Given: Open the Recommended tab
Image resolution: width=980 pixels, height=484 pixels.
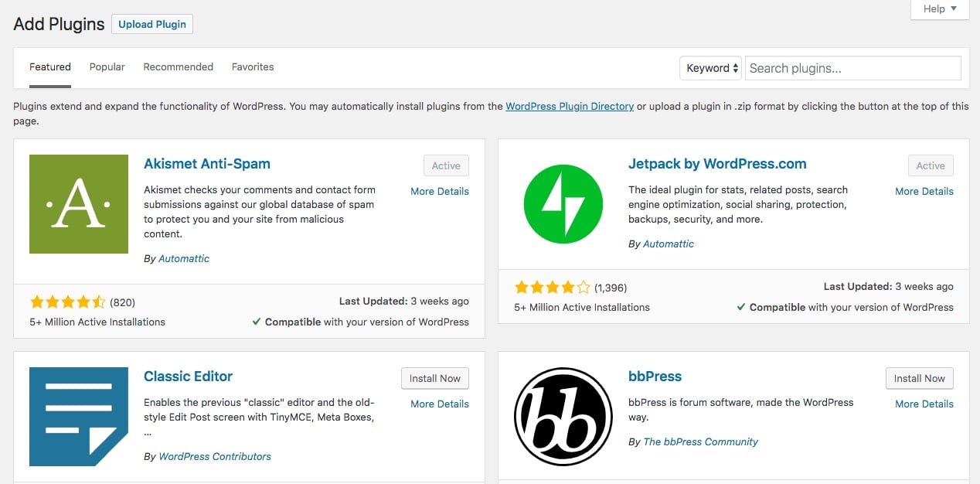Looking at the screenshot, I should click(x=178, y=66).
